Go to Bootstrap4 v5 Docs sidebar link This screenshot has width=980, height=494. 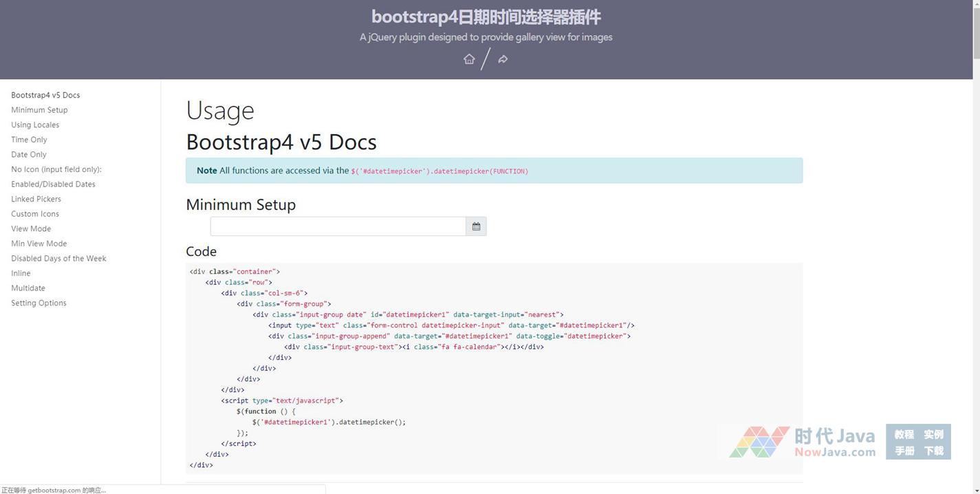(45, 95)
